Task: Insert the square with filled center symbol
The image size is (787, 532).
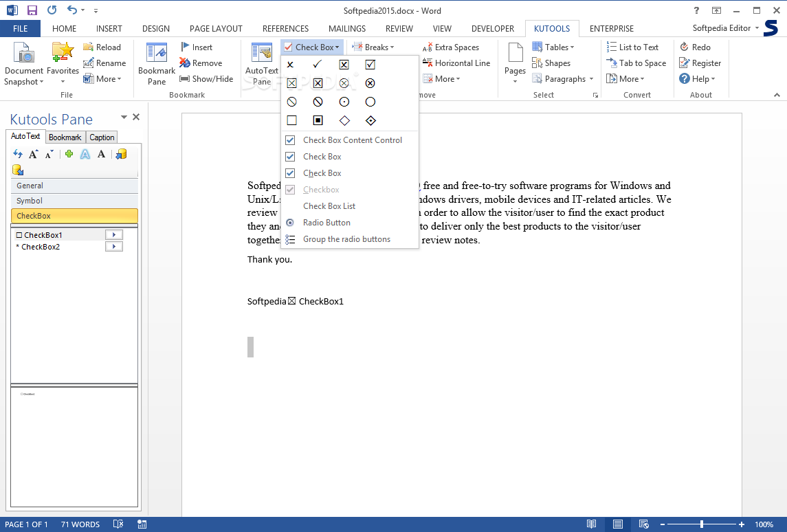Action: coord(318,120)
